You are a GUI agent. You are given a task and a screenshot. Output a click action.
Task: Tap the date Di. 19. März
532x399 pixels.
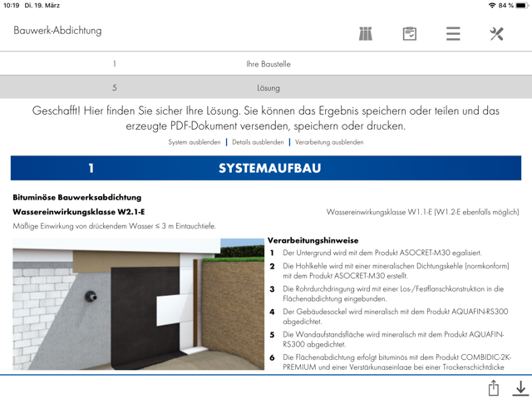[42, 6]
